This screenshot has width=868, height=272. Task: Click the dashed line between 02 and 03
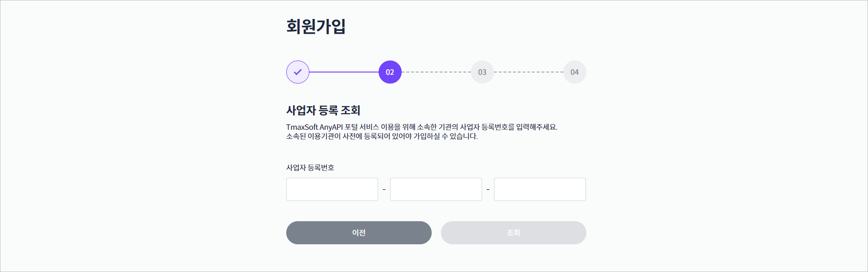click(x=436, y=72)
